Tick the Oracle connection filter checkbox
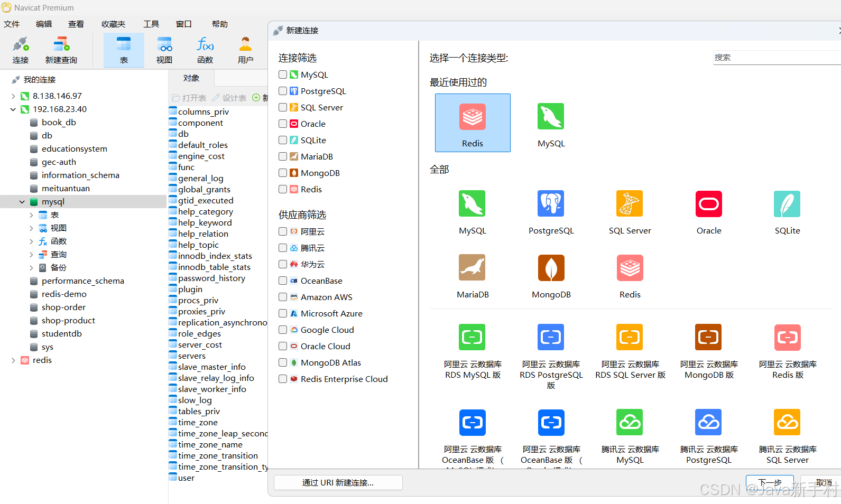The height and width of the screenshot is (504, 841). pyautogui.click(x=283, y=124)
